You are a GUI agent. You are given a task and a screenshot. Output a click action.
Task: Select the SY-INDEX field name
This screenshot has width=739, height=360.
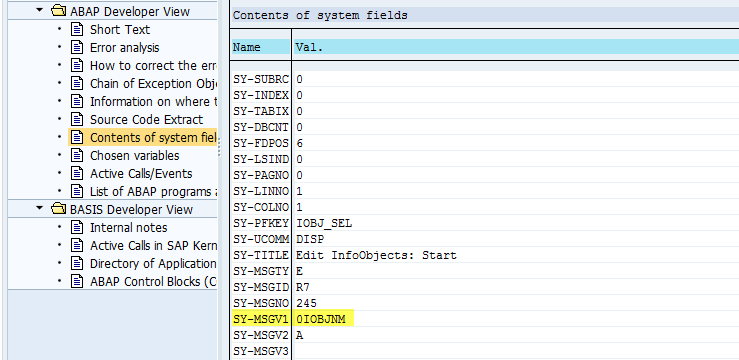[x=261, y=95]
